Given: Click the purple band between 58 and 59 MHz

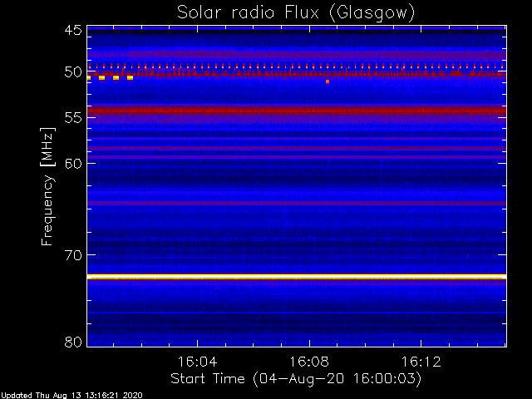Looking at the screenshot, I should point(296,149).
